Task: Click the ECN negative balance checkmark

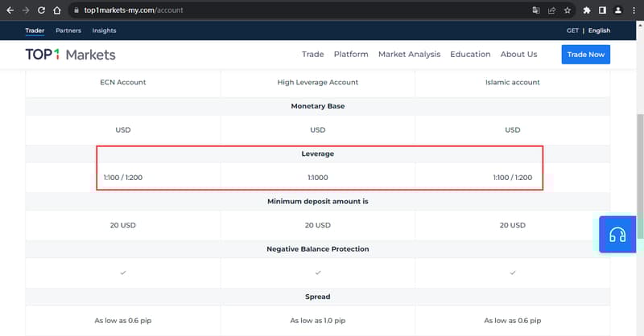Action: 123,272
